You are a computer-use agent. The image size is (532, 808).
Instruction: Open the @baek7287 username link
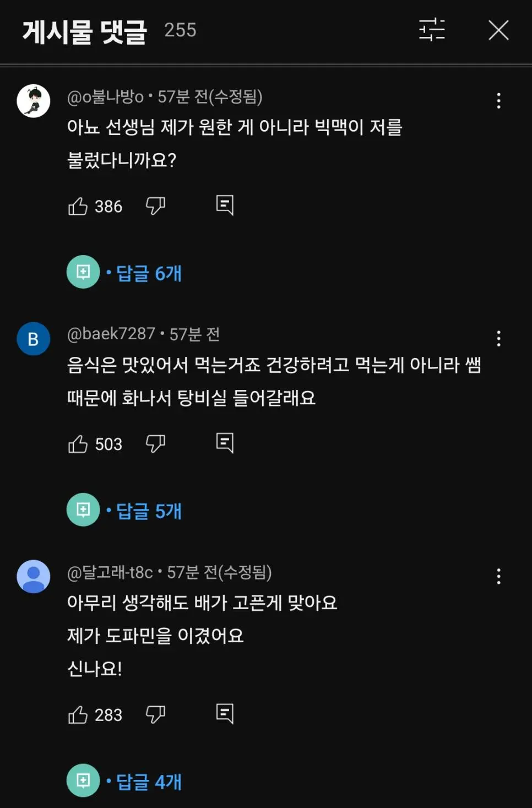point(111,334)
